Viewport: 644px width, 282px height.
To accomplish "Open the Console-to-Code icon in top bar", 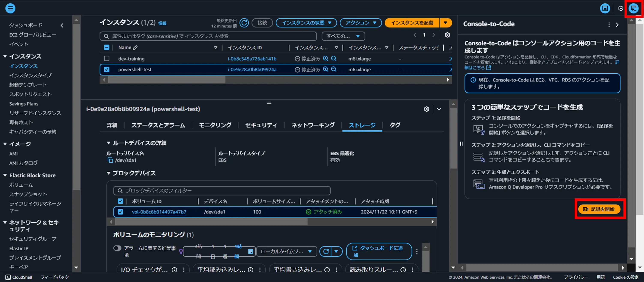I will pos(633,8).
